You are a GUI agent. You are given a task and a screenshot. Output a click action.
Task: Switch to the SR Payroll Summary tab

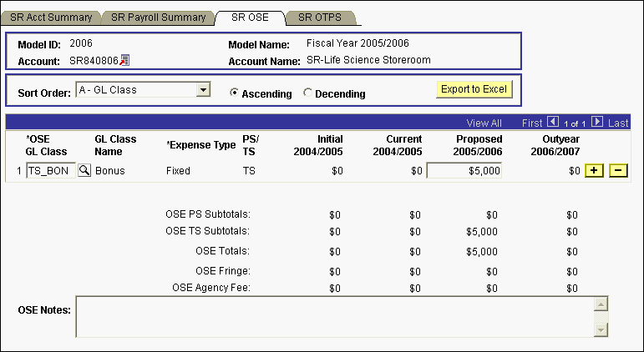159,18
